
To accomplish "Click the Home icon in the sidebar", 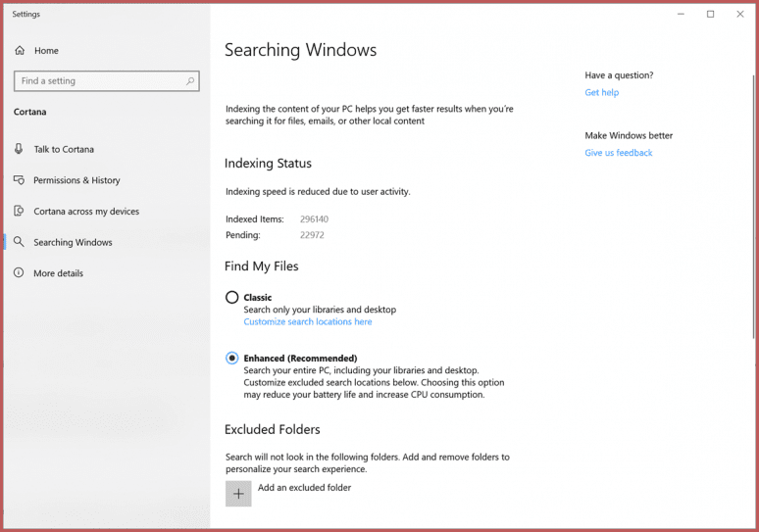I will click(20, 51).
